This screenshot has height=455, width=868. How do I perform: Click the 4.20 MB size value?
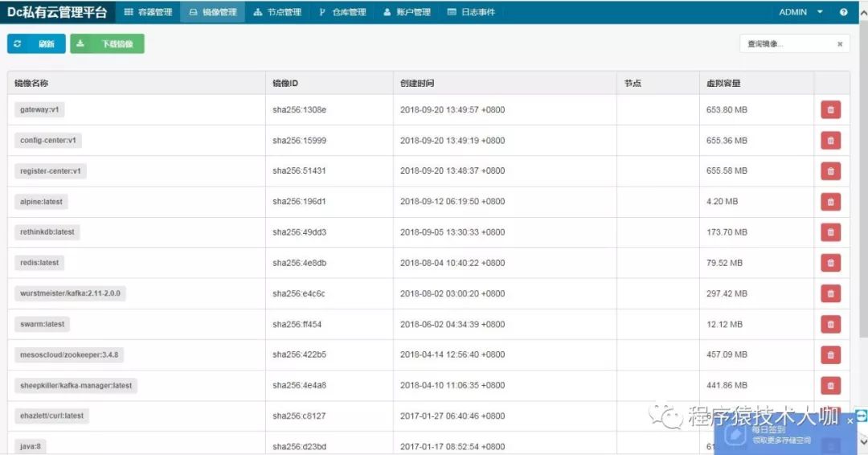(x=723, y=202)
